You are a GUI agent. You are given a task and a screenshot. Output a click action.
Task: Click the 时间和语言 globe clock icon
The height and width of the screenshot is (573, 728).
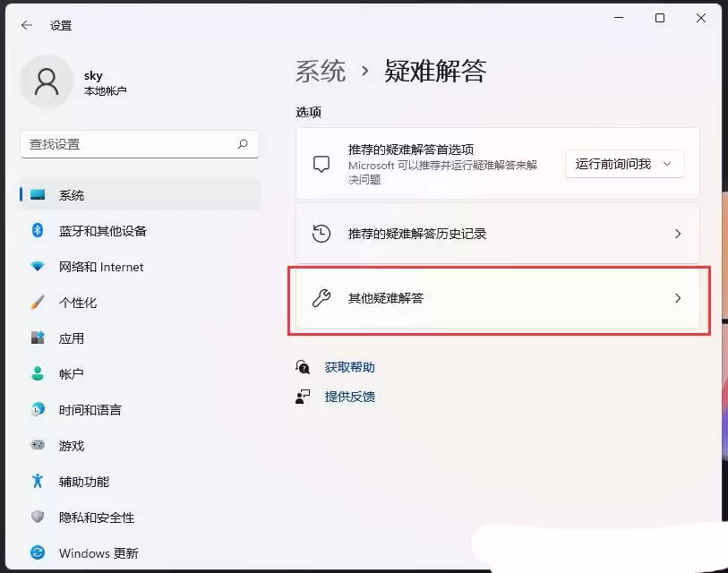(38, 409)
